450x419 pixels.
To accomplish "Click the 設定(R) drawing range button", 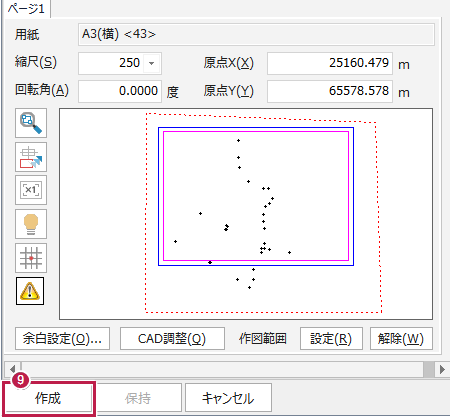I will [331, 339].
